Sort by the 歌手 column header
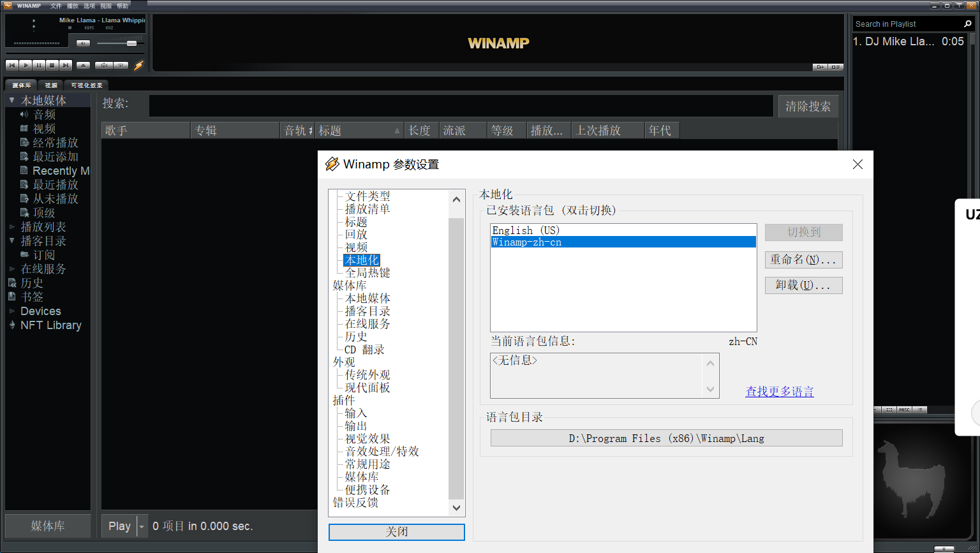980x553 pixels. pos(146,130)
